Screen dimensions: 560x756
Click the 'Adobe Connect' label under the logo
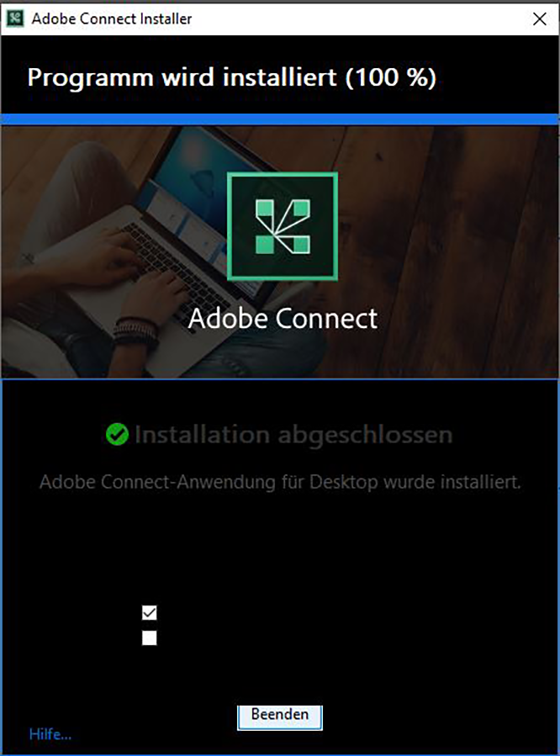283,318
